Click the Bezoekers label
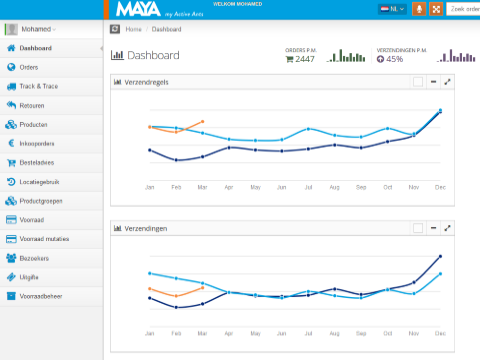480x360 pixels. pos(34,258)
